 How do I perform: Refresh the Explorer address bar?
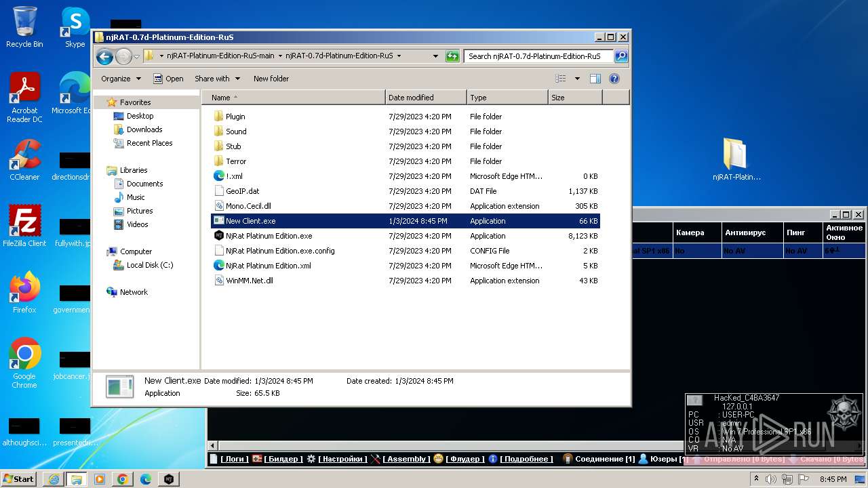[452, 56]
